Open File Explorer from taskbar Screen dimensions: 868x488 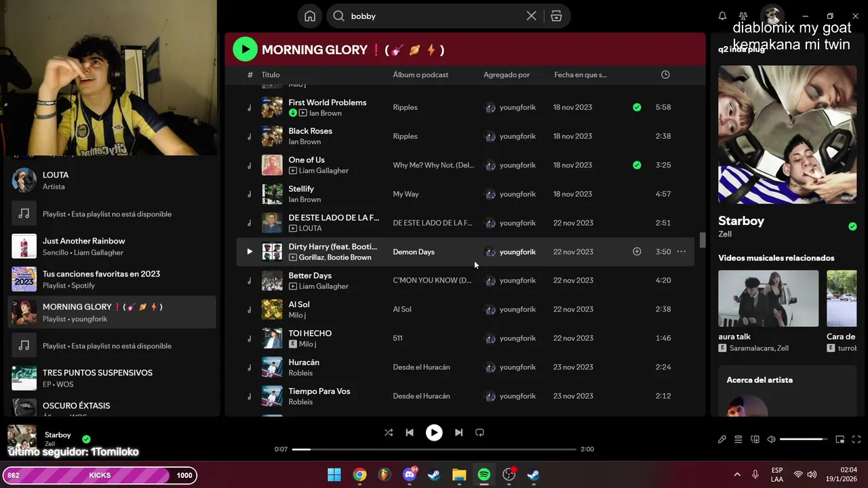click(459, 474)
